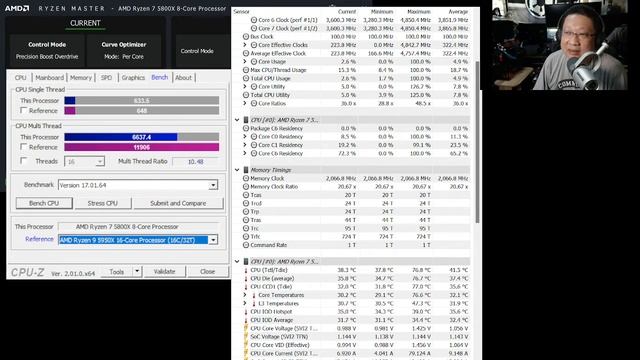Collapse the Memory Timings group
This screenshot has height=360, width=640.
237,170
